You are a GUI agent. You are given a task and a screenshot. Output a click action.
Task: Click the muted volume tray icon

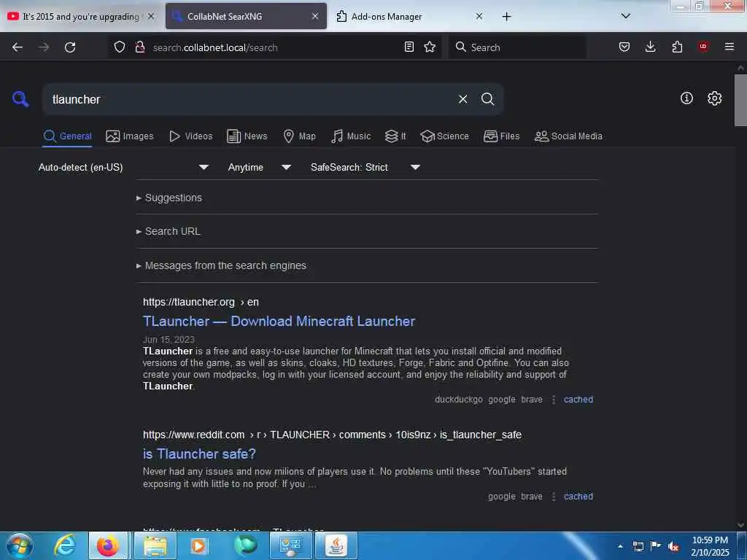pyautogui.click(x=673, y=546)
